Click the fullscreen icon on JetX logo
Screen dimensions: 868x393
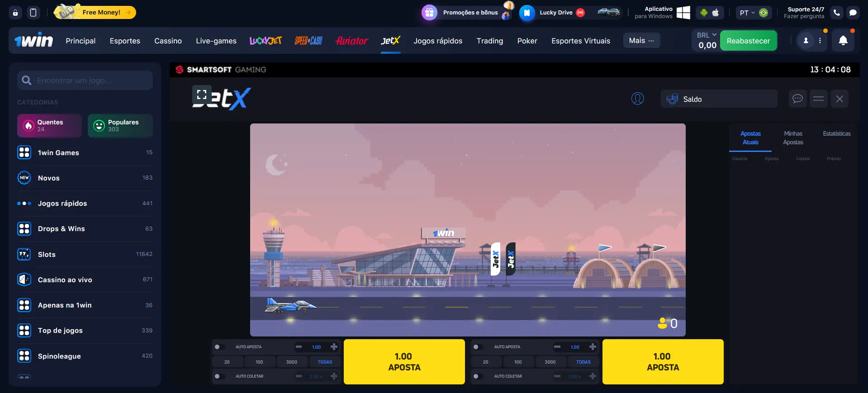202,95
